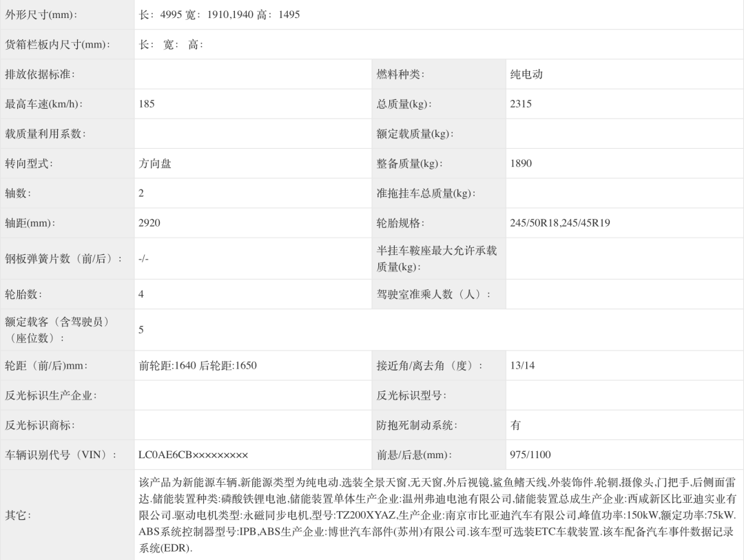
Task: Click the VIN code LC0AE6CB value
Action: tap(193, 455)
